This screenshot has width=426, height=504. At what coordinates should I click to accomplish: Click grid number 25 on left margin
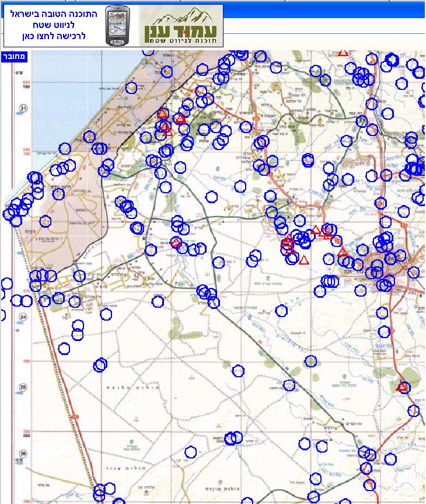pyautogui.click(x=23, y=387)
